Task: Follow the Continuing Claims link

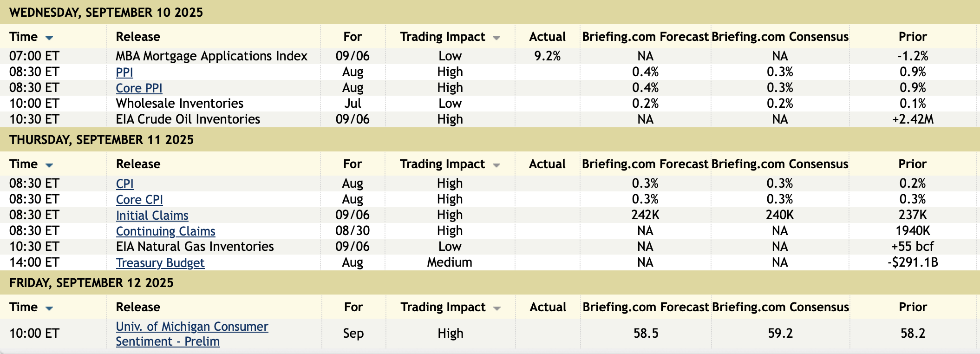Action: (165, 231)
